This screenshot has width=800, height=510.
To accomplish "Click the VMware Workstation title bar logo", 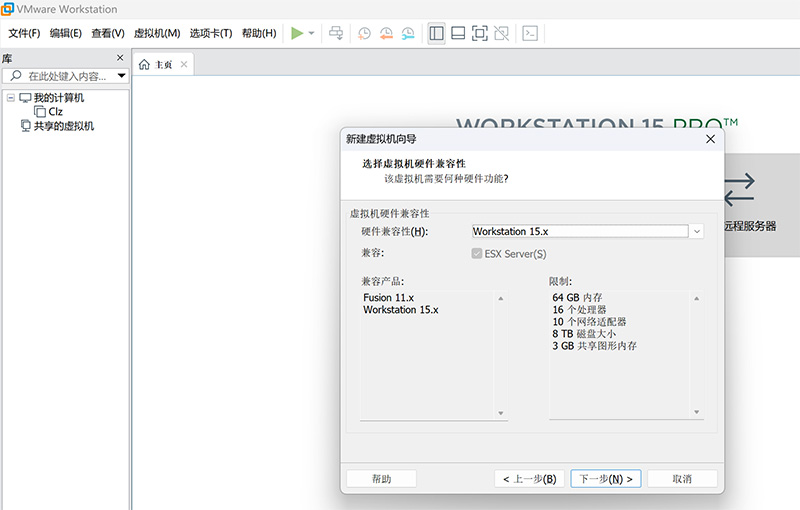I will pyautogui.click(x=7, y=9).
